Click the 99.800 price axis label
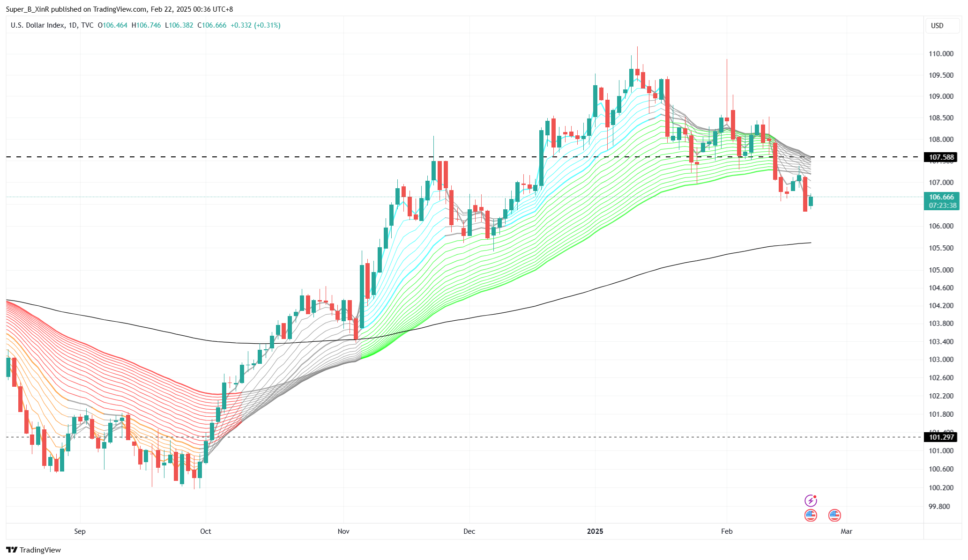The width and height of the screenshot is (968, 560). click(939, 507)
